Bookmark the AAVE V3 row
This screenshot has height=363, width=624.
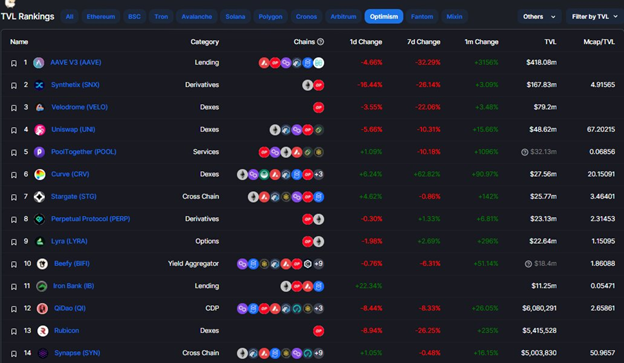pyautogui.click(x=14, y=63)
